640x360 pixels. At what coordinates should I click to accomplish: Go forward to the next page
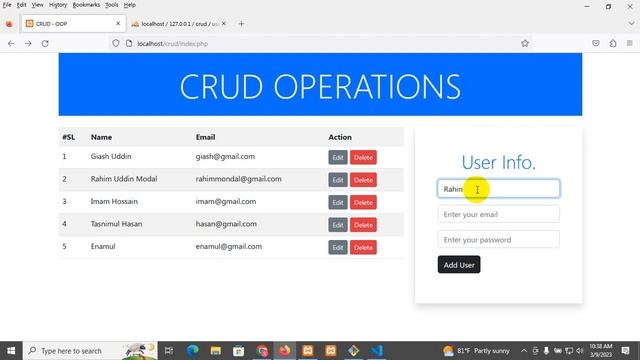pyautogui.click(x=28, y=43)
